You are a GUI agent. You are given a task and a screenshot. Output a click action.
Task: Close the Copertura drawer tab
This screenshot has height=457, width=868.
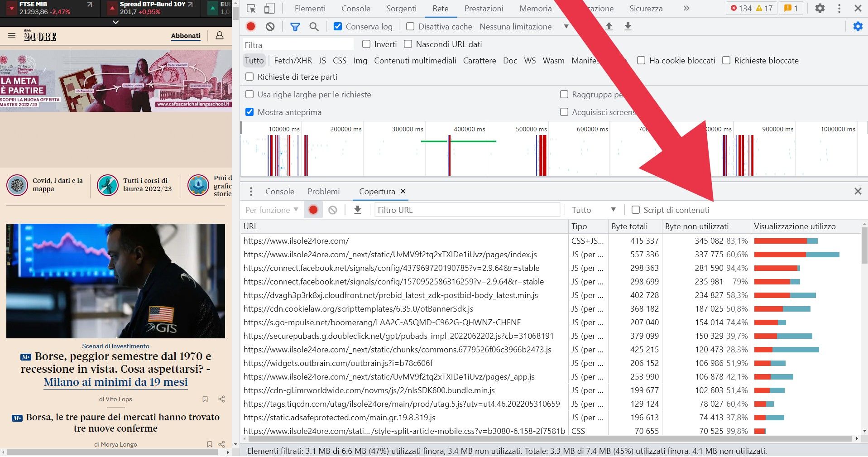[x=403, y=191]
